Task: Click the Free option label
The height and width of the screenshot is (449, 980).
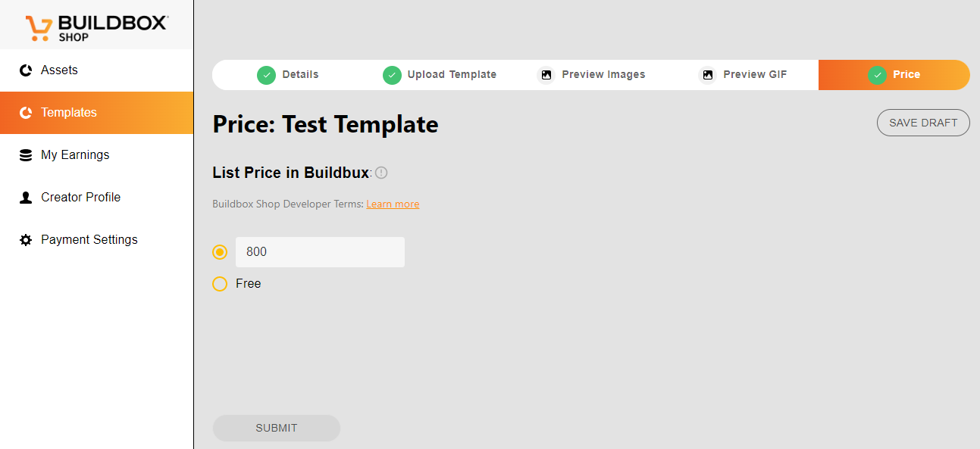Action: [249, 284]
